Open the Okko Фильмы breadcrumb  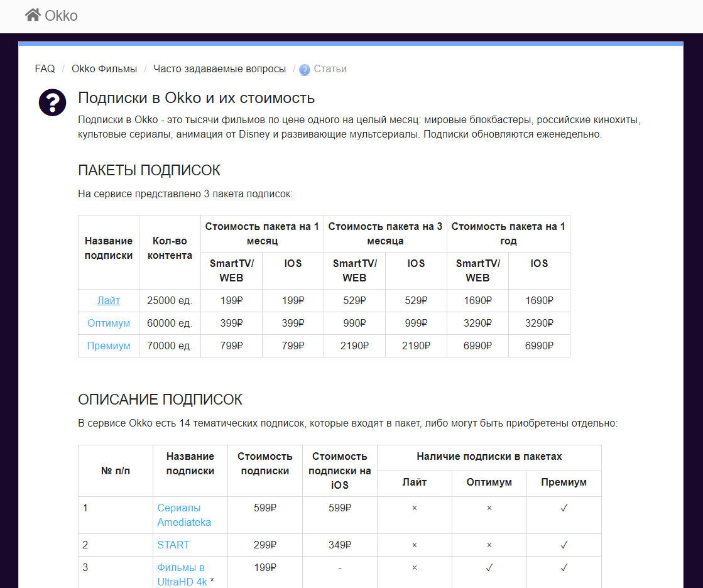pos(104,68)
